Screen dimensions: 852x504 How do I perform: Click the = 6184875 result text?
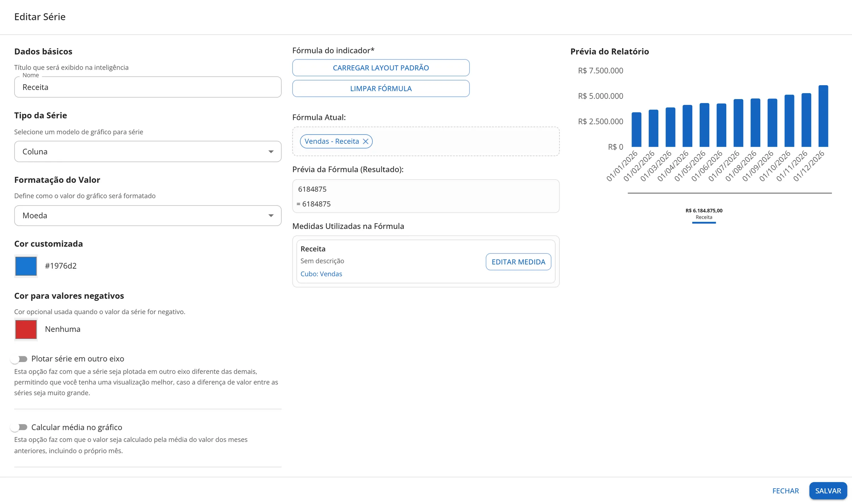(x=313, y=204)
